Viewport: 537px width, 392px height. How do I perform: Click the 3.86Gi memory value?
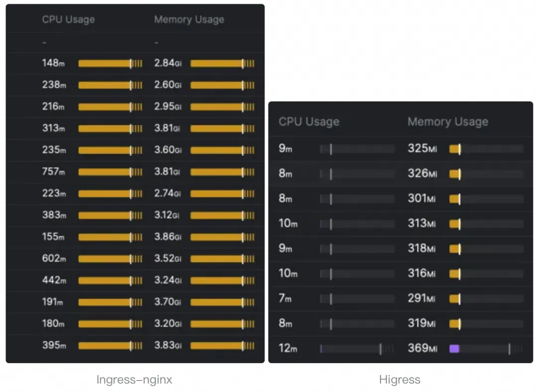pos(168,237)
